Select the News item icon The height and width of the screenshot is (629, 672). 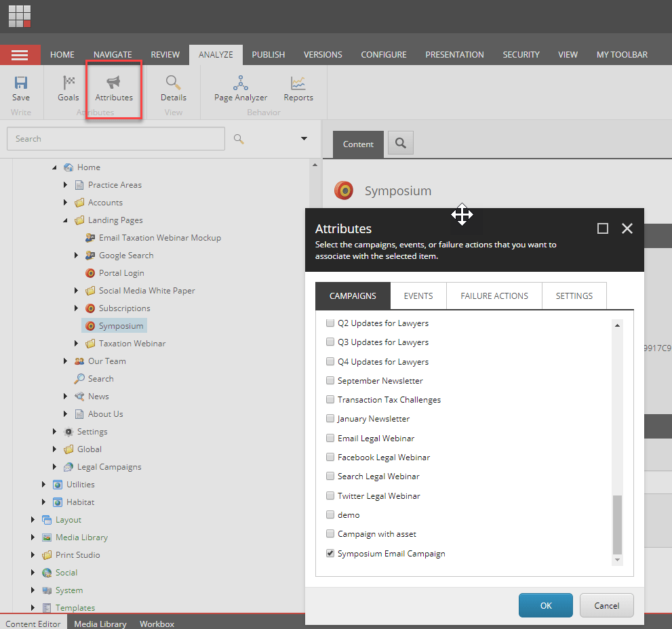click(79, 397)
